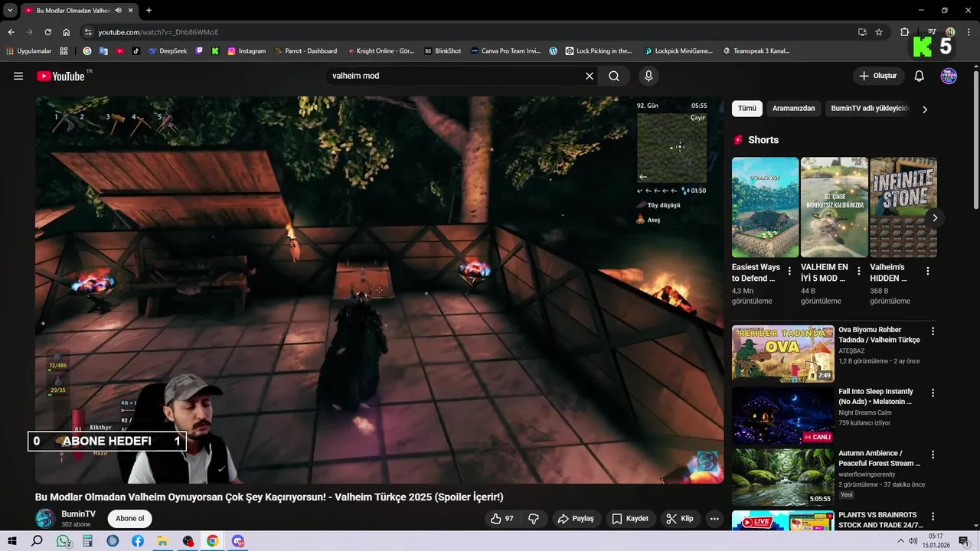Click the magnifier search button
The width and height of the screenshot is (980, 551).
click(x=614, y=76)
